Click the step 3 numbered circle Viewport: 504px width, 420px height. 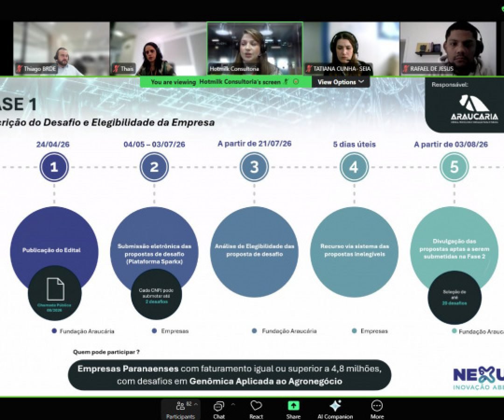[254, 167]
